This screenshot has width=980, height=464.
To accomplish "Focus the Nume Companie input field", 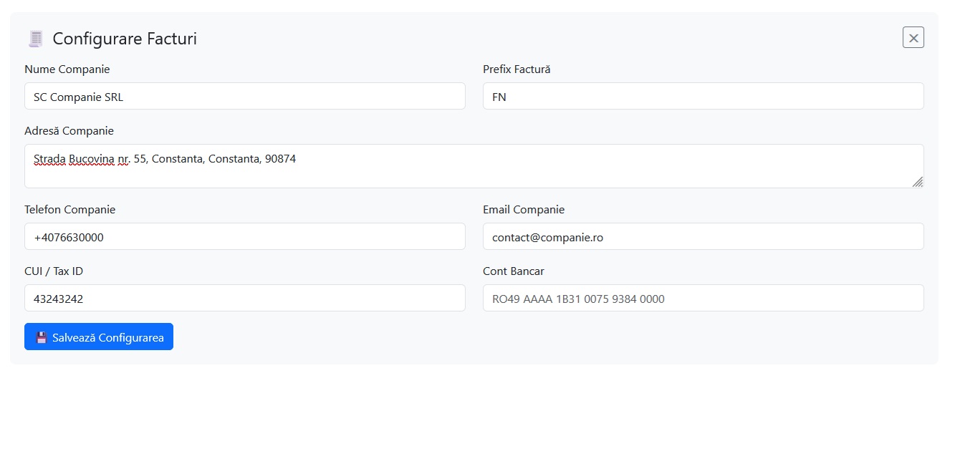I will click(x=244, y=97).
